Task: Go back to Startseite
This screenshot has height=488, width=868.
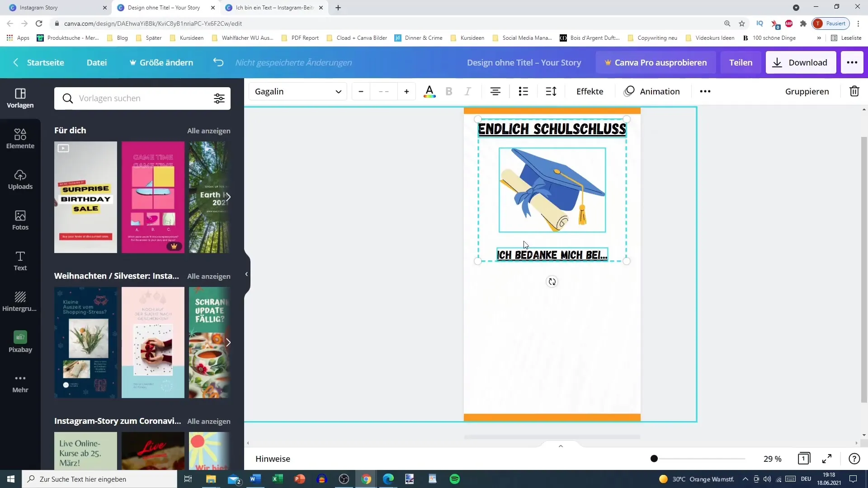Action: (x=39, y=62)
